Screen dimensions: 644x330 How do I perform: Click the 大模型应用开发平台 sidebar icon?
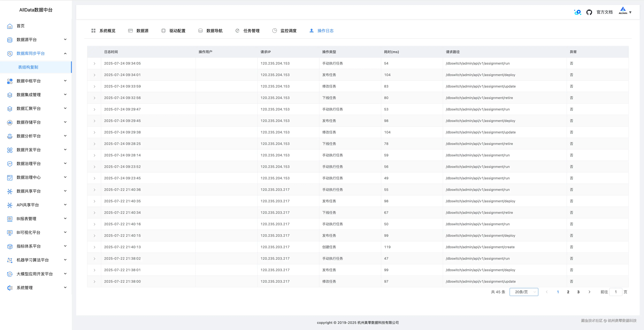pos(10,274)
